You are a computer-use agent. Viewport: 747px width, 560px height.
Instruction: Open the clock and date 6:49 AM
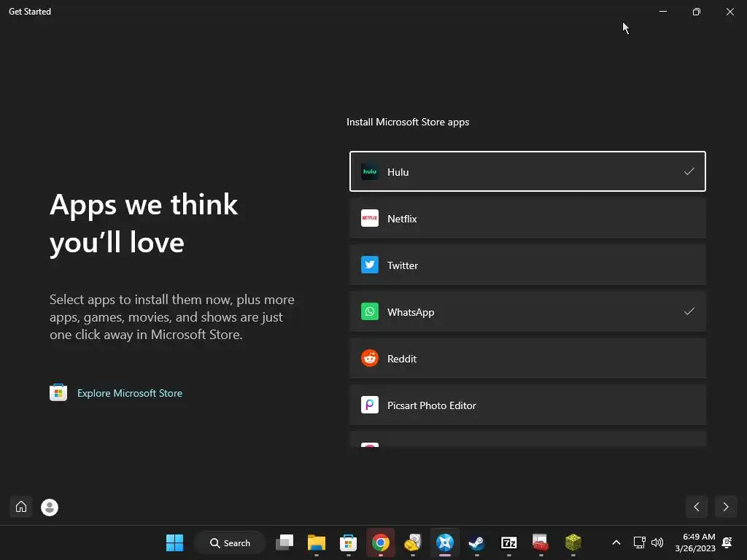click(695, 542)
